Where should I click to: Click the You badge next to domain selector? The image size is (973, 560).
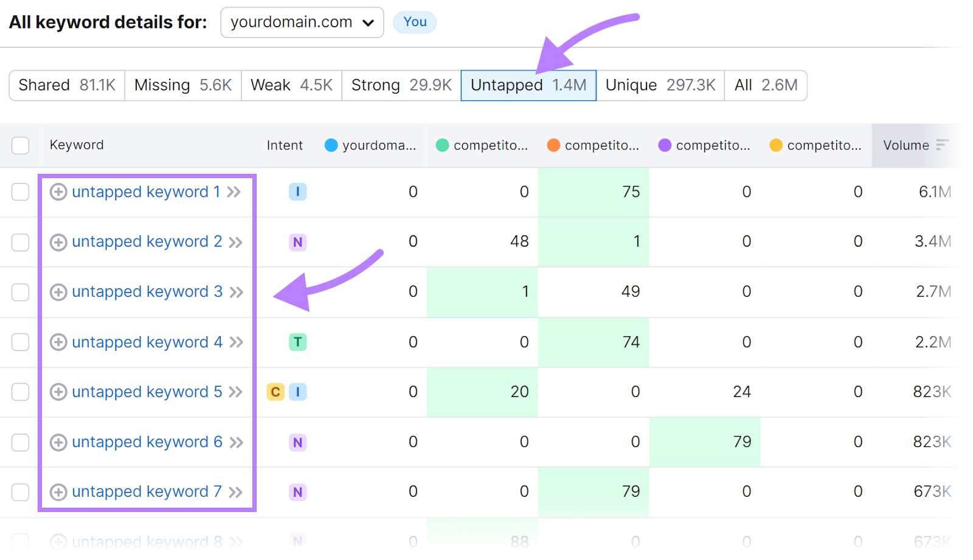(414, 22)
